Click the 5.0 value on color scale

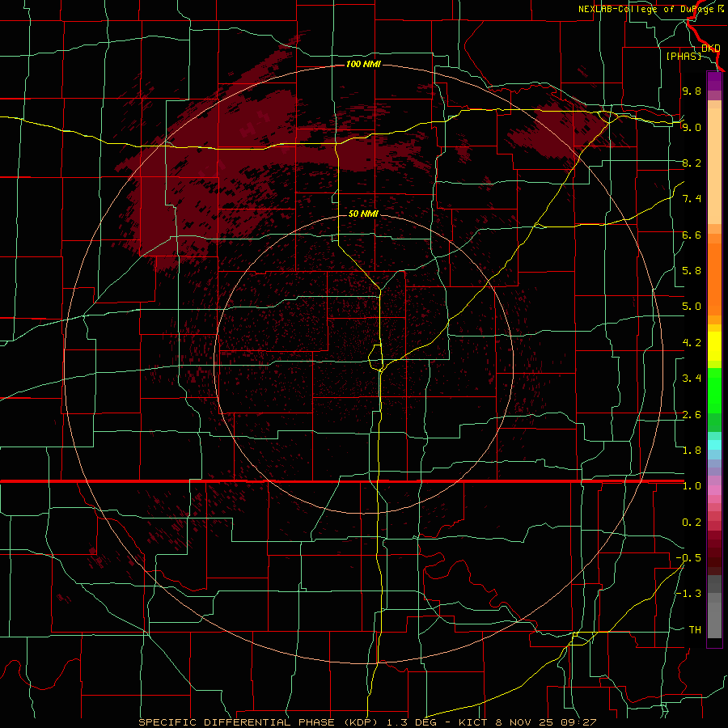tap(692, 307)
